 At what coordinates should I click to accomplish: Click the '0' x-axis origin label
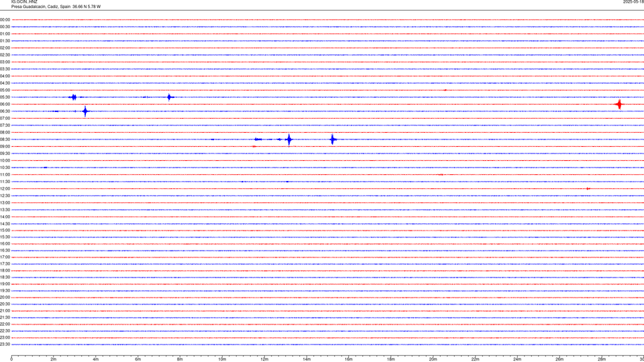[11, 359]
